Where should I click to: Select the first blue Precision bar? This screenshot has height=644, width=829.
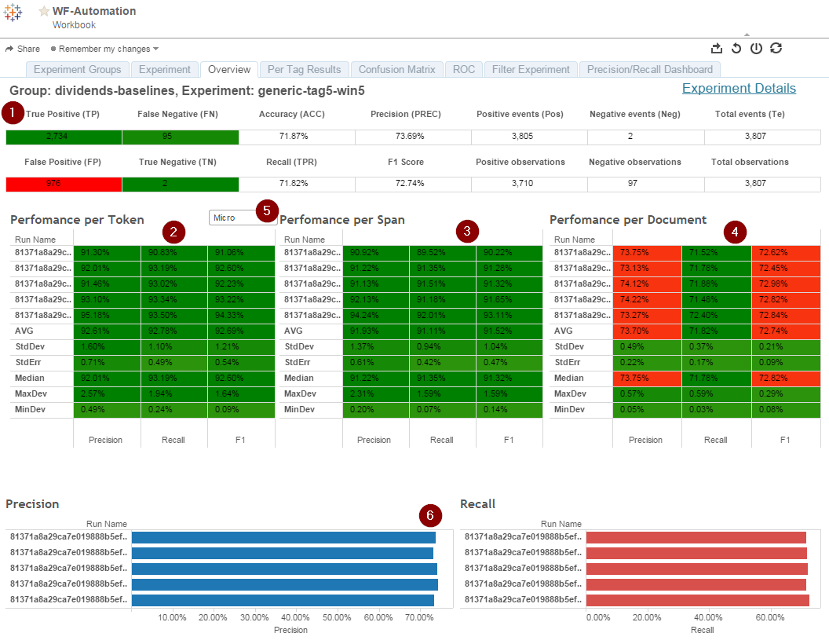point(283,537)
